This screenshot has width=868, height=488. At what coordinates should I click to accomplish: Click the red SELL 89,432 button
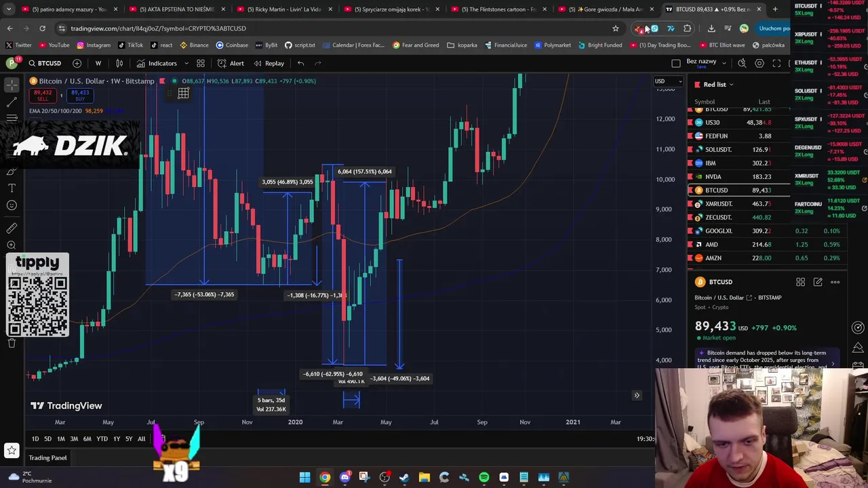(43, 96)
